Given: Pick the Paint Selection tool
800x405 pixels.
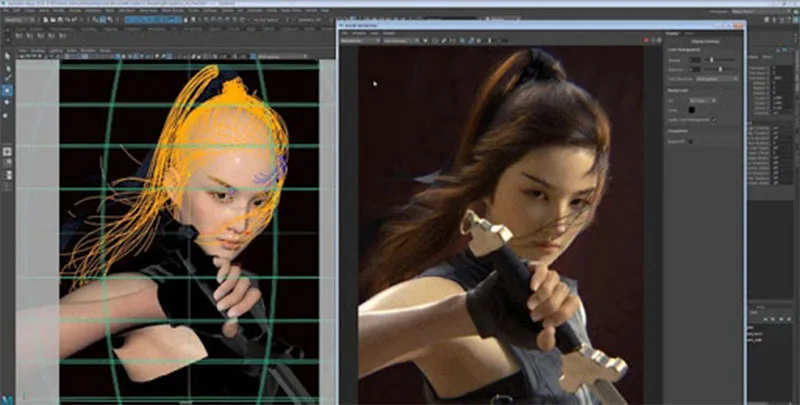Looking at the screenshot, I should point(7,79).
